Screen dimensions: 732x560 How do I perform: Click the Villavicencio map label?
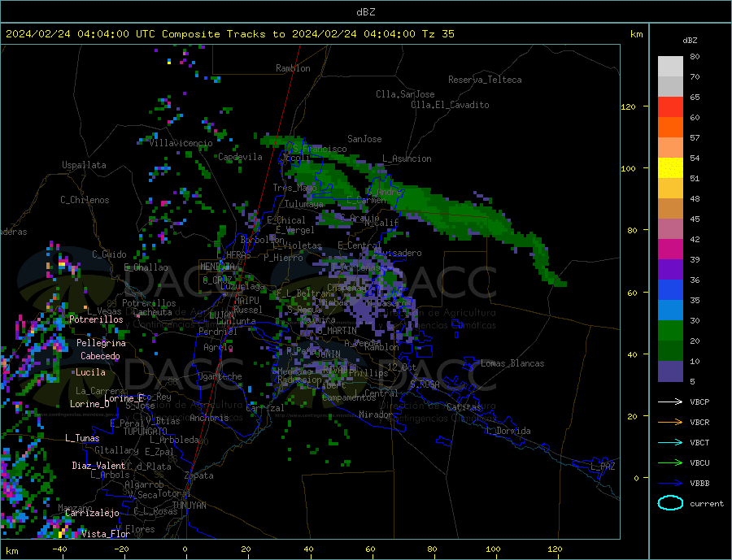tap(181, 143)
